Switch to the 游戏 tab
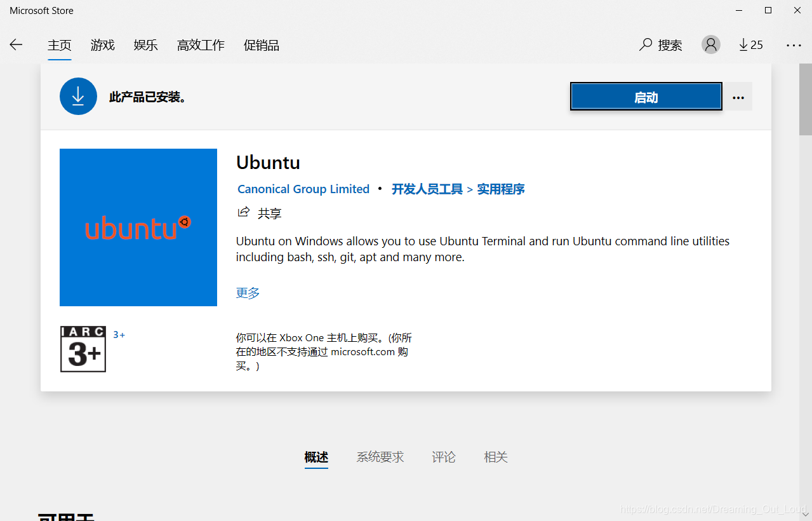This screenshot has width=812, height=521. (103, 45)
